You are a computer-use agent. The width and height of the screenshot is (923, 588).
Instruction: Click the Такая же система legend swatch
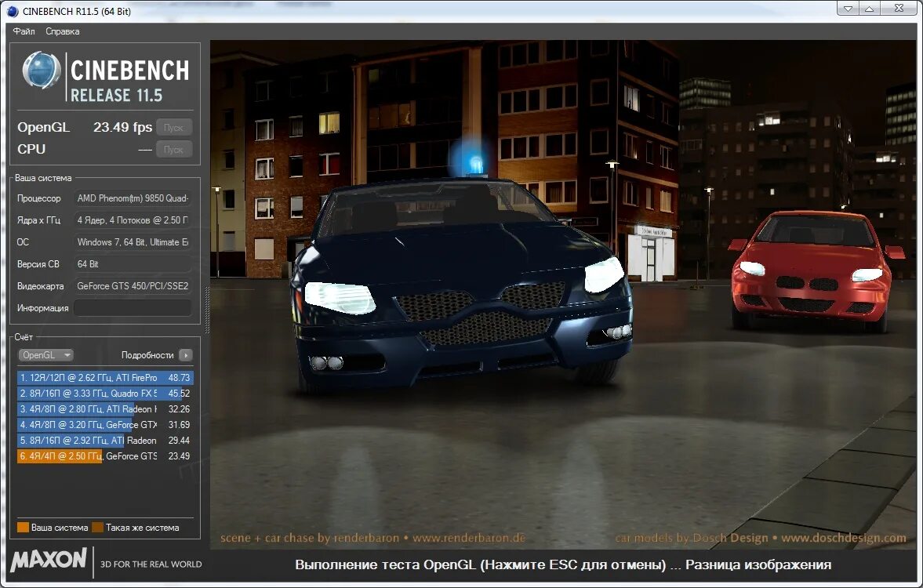point(98,528)
